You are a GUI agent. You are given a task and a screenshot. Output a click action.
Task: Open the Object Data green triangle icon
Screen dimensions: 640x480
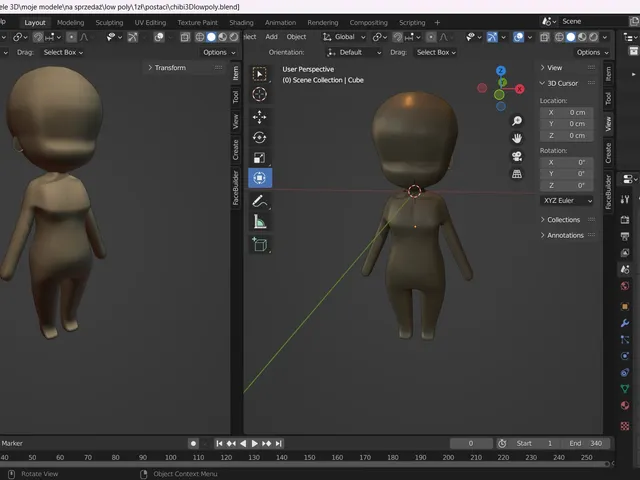point(624,389)
